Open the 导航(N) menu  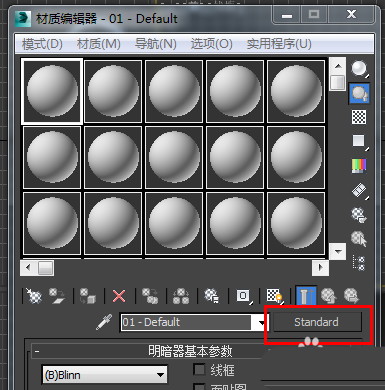coord(156,44)
